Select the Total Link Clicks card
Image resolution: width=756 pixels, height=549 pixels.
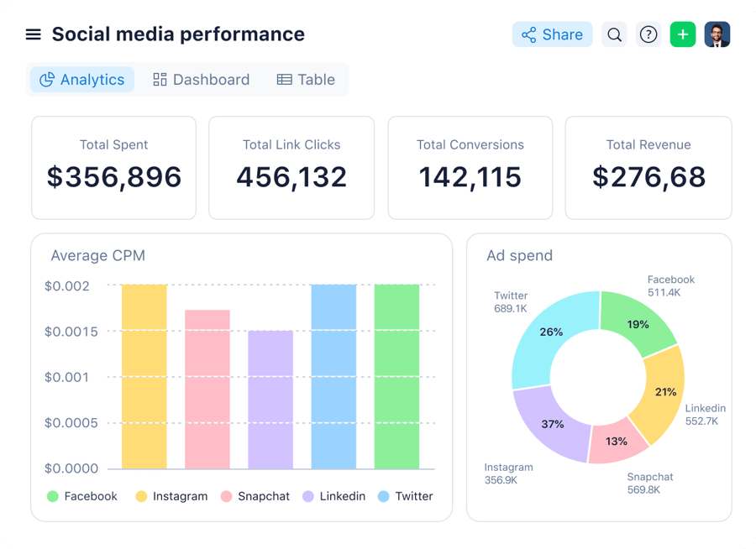(291, 168)
